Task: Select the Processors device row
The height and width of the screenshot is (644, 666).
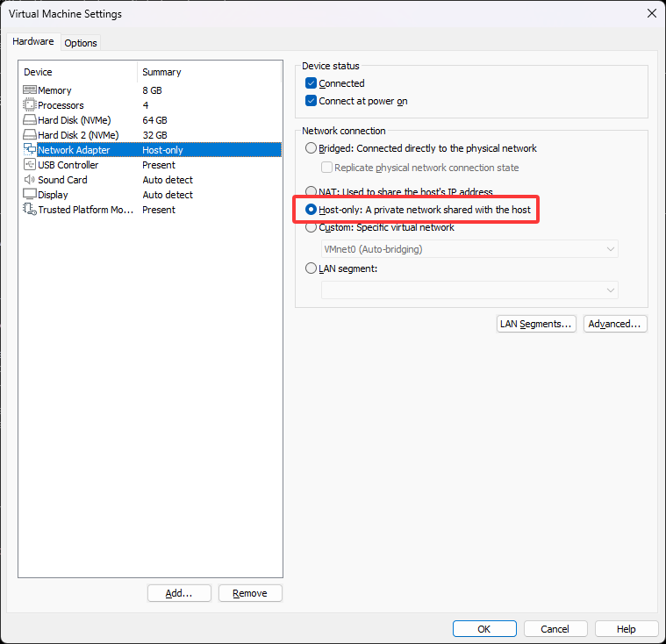Action: coord(150,105)
